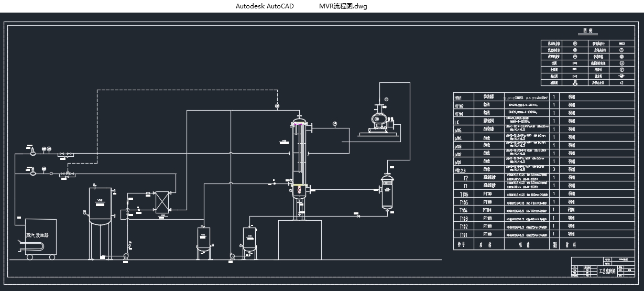
Task: Select the T2 row in the parts list
Action: coord(465,178)
